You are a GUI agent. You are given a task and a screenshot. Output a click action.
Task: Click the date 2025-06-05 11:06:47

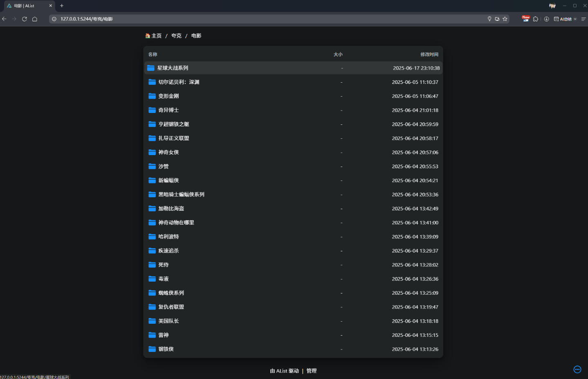415,96
